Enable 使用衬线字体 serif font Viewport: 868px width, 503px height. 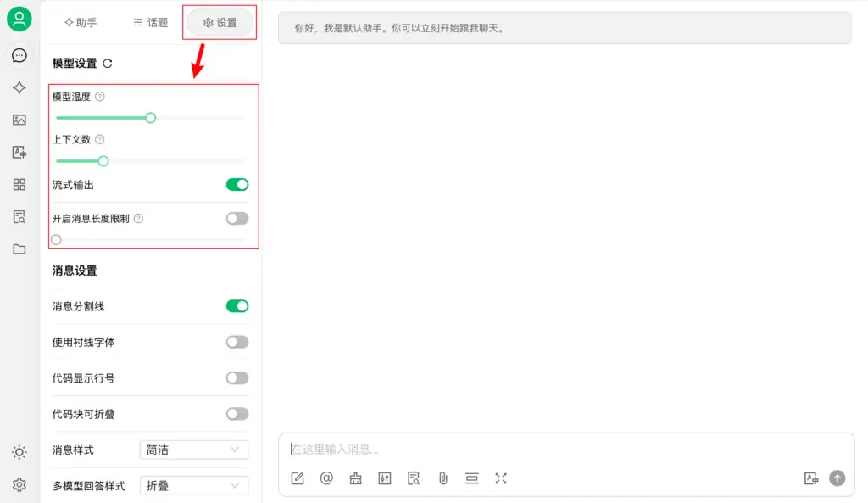tap(236, 342)
